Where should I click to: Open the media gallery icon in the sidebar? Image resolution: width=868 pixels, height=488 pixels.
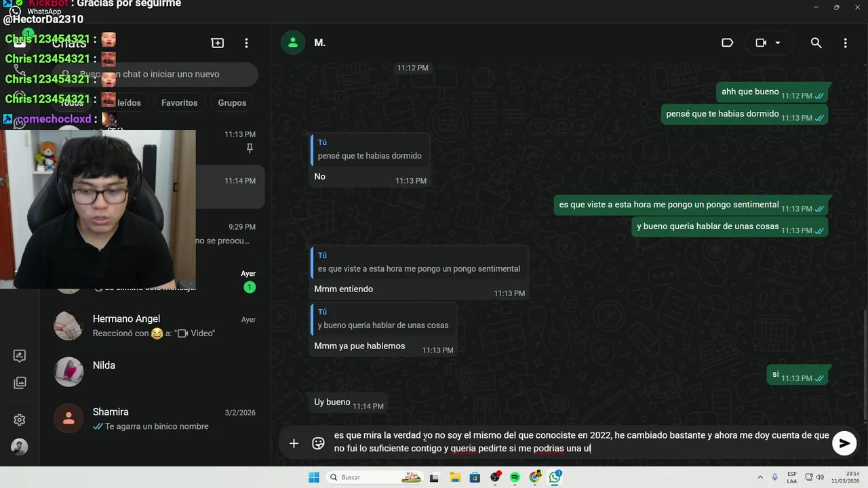(x=20, y=383)
